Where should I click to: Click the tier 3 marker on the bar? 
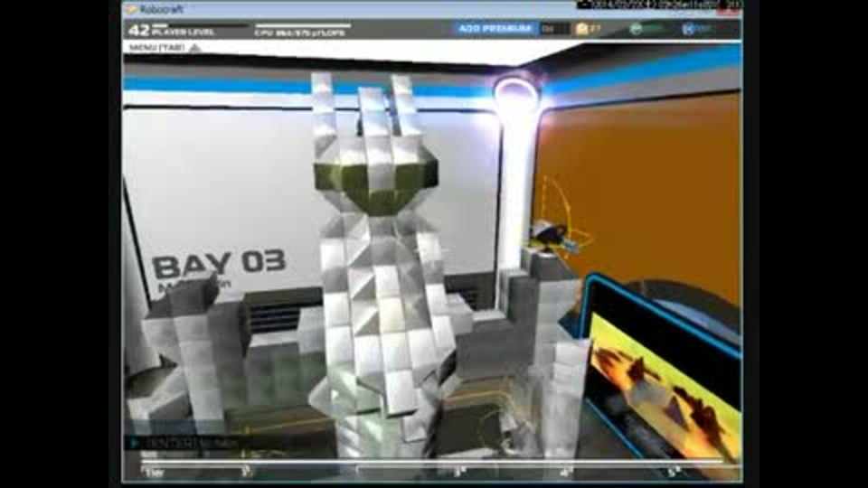[459, 472]
